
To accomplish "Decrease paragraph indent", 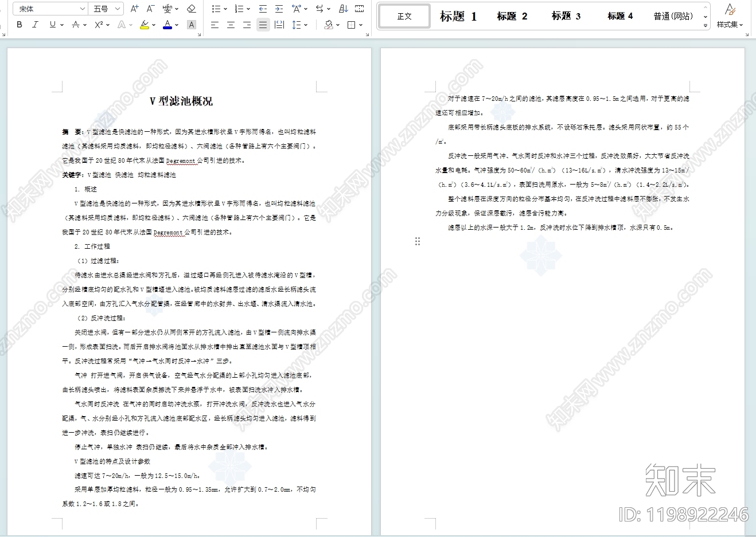I will pos(263,9).
